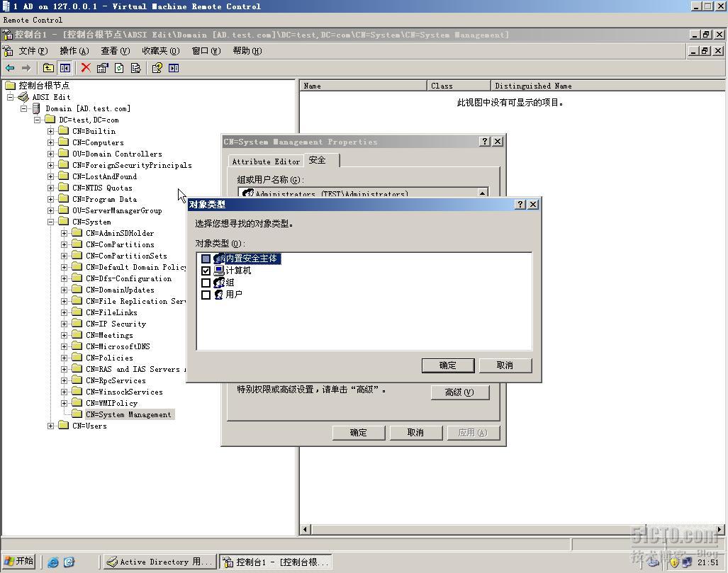728x573 pixels.
Task: Switch to Active Directory taskbar window
Action: click(159, 562)
